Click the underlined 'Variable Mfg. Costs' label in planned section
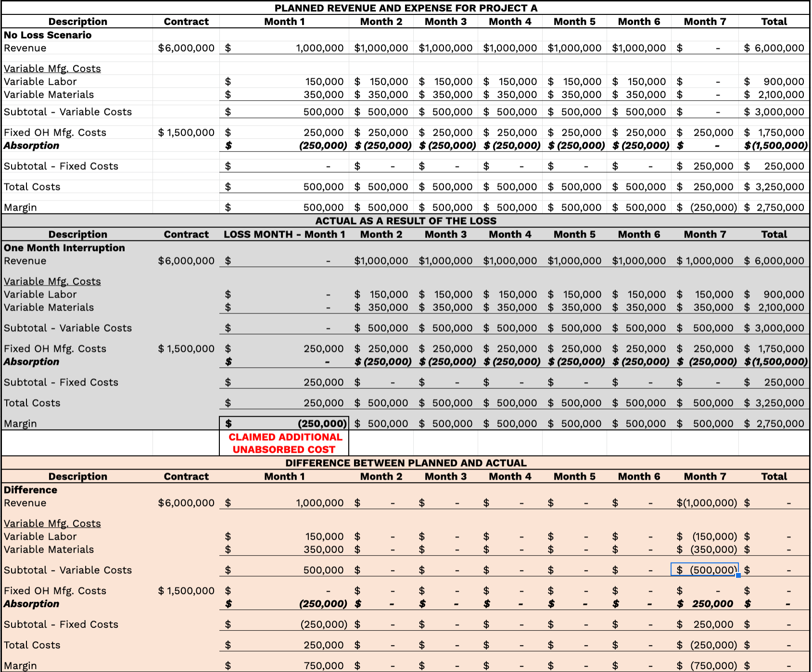Screen dimensions: 812x672 click(52, 69)
